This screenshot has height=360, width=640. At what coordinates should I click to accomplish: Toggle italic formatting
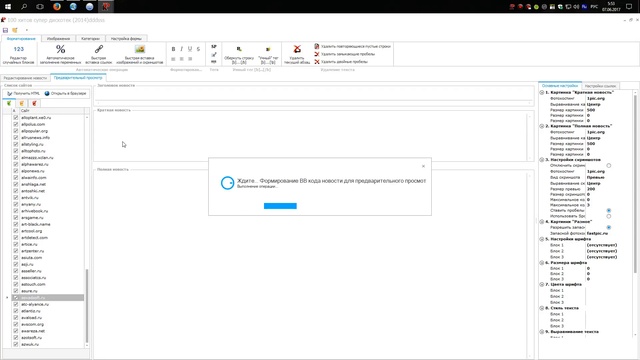(181, 49)
